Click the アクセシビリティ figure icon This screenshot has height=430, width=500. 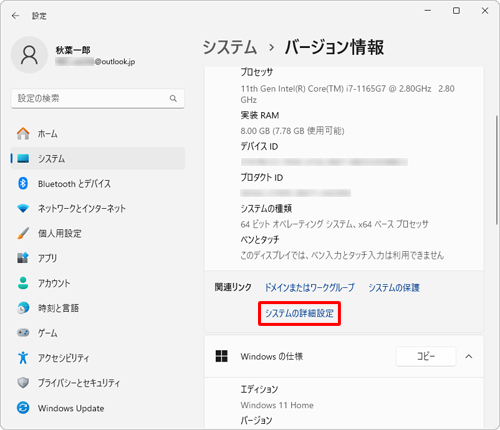click(x=23, y=358)
